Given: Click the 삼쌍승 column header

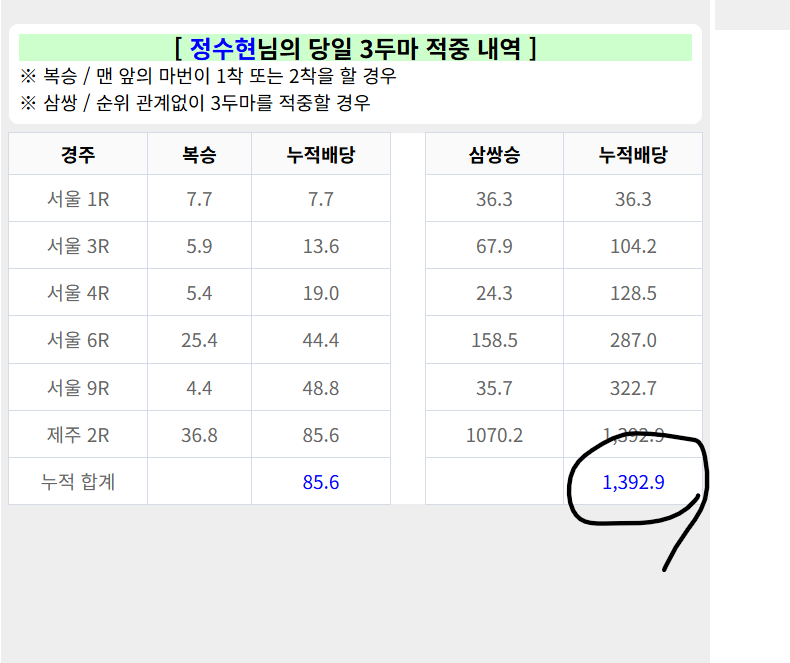Looking at the screenshot, I should click(494, 154).
